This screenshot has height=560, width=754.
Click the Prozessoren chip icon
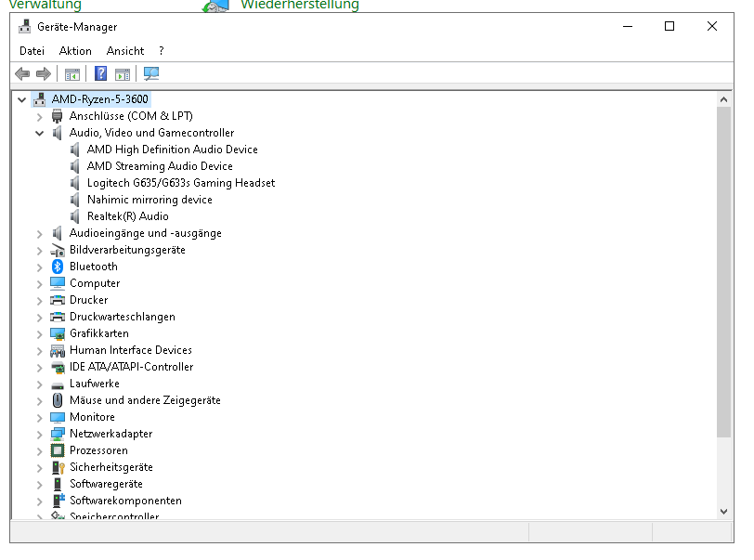coord(58,450)
